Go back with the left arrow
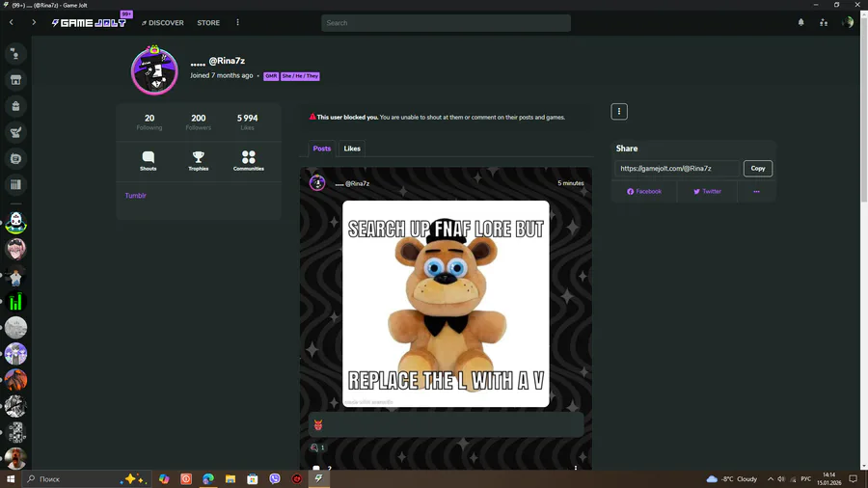This screenshot has width=868, height=488. [x=11, y=23]
